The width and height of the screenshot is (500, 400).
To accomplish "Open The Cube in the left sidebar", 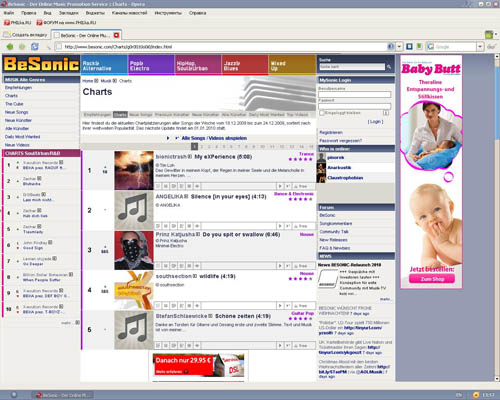I will [x=14, y=104].
